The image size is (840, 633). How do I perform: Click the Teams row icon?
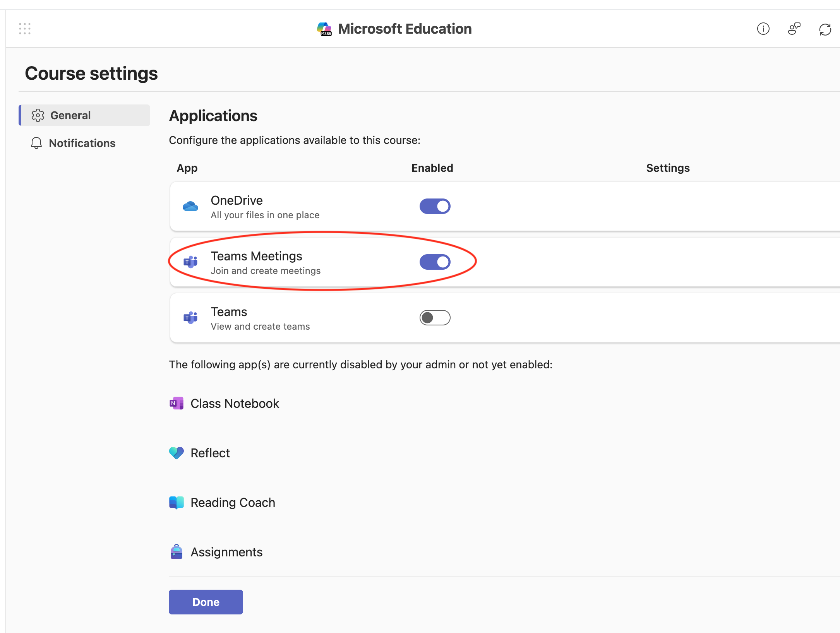tap(190, 318)
